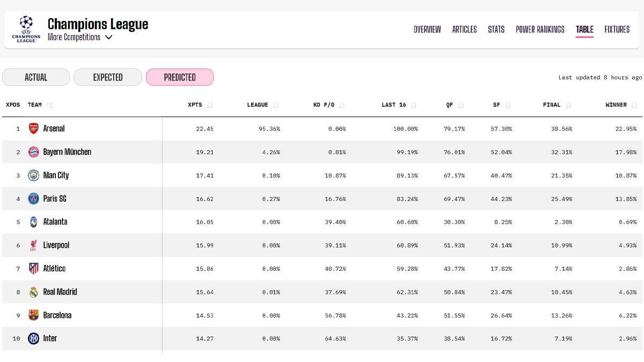This screenshot has height=362, width=644.
Task: Click the Bayern München club crest
Action: 34,152
